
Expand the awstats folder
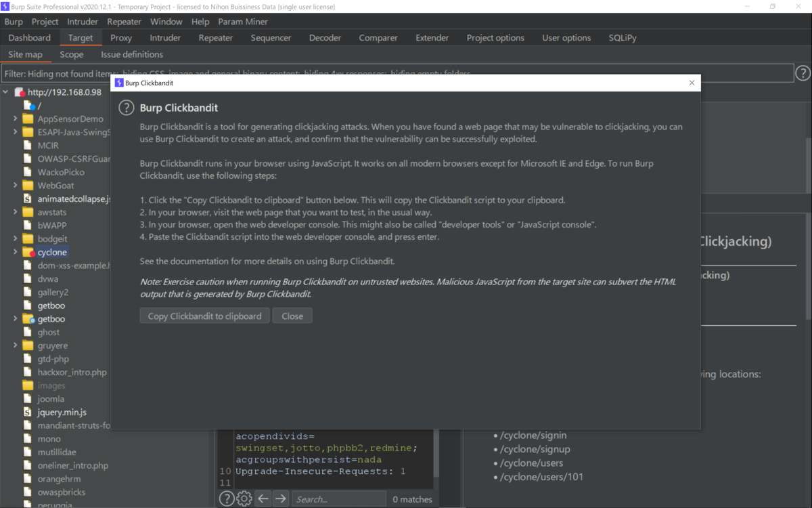click(x=16, y=212)
